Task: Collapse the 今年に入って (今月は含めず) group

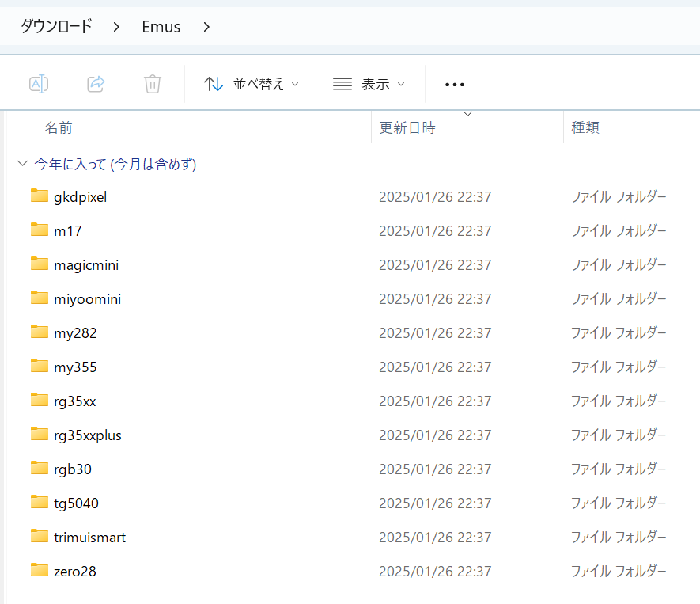Action: (22, 164)
